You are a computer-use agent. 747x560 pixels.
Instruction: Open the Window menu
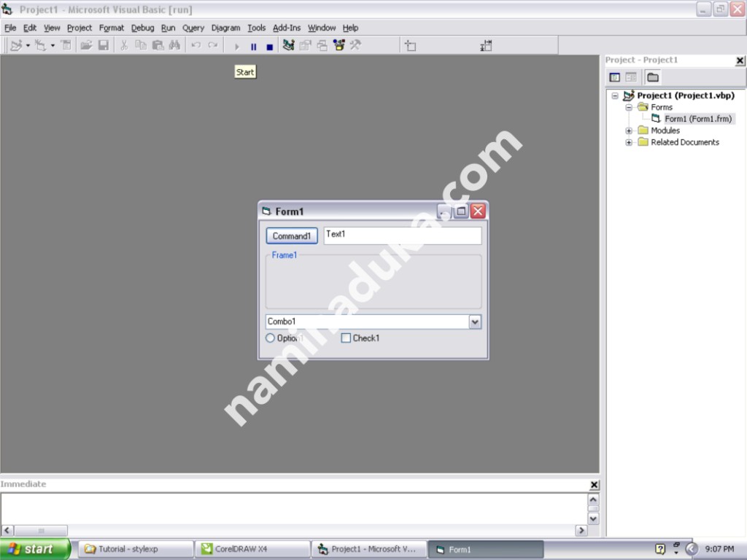pyautogui.click(x=322, y=28)
